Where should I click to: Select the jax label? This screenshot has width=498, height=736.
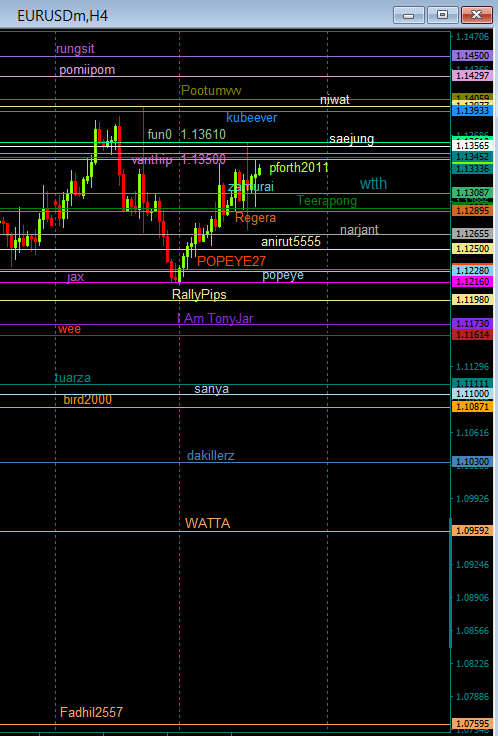coord(76,277)
